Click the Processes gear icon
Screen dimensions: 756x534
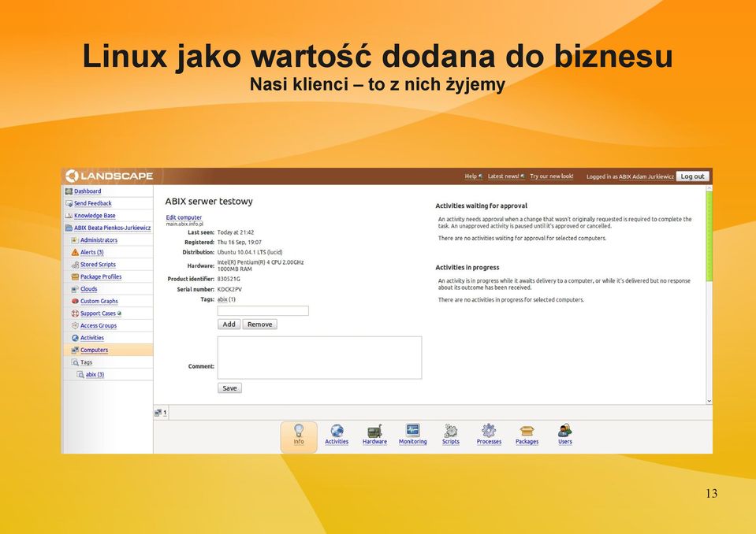tap(489, 430)
